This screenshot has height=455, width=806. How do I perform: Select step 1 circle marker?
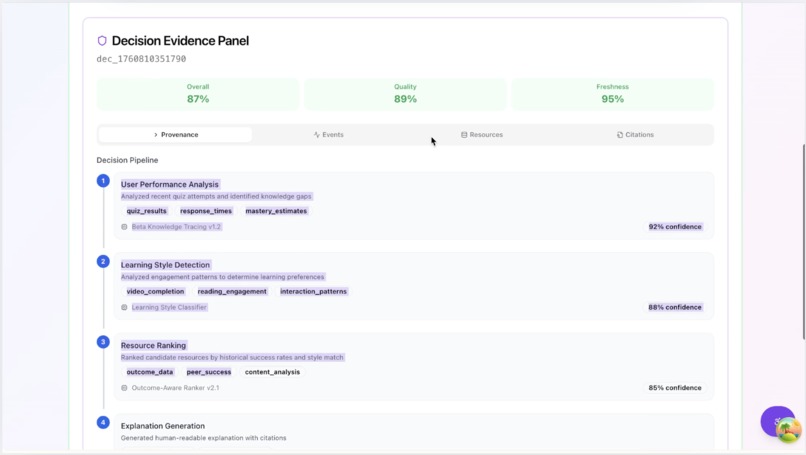point(103,181)
